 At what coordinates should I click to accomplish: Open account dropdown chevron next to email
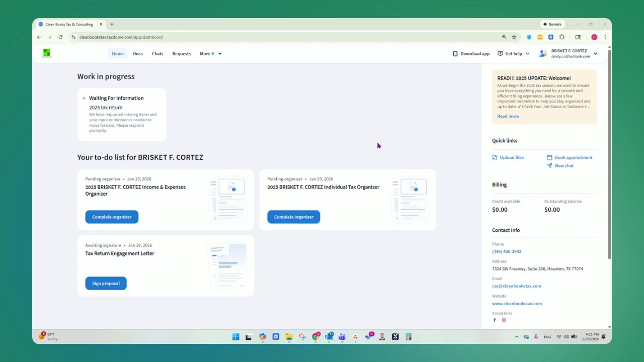(595, 54)
